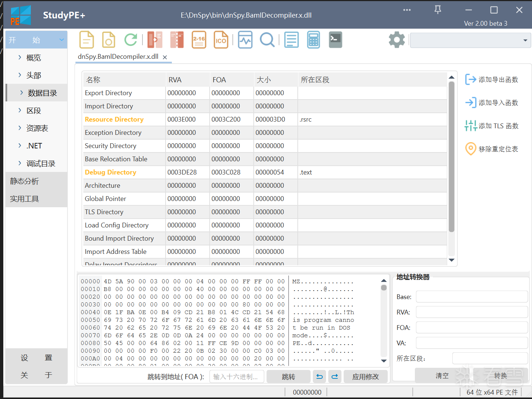Click 移除重定位表 to remove relocation table
The height and width of the screenshot is (399, 532).
click(499, 149)
